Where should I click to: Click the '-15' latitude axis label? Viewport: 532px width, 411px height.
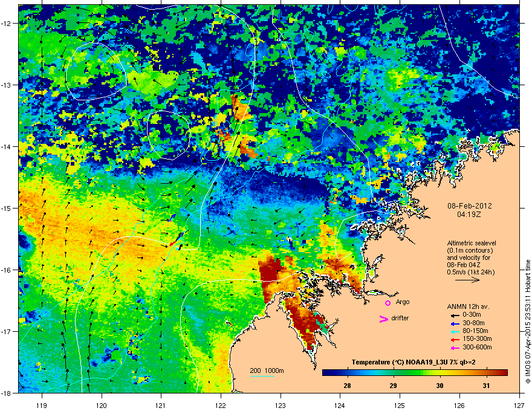[x=6, y=208]
